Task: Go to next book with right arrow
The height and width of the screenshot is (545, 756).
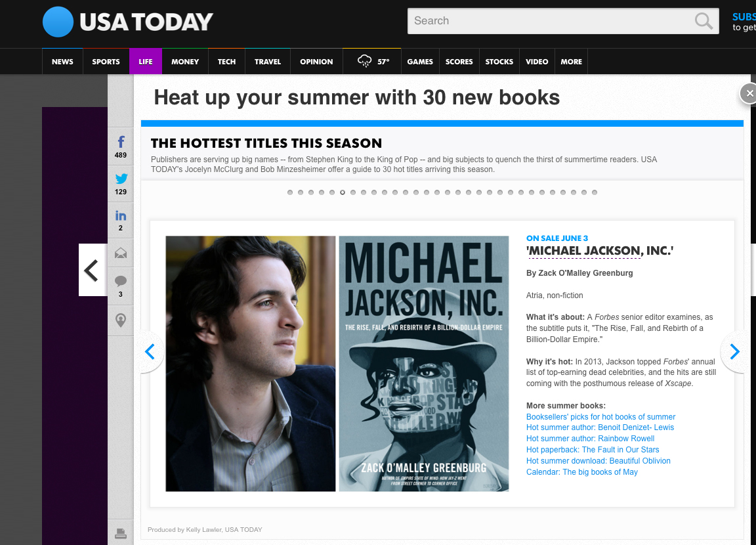Action: (x=734, y=352)
